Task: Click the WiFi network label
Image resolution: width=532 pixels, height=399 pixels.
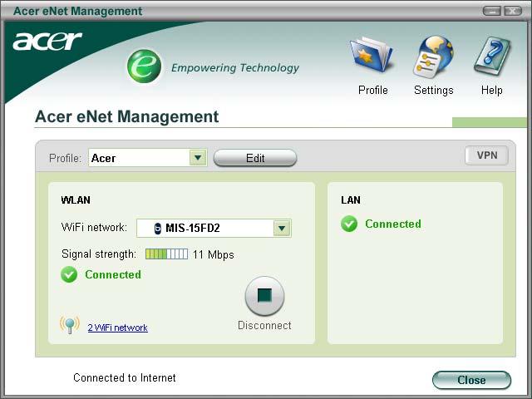Action: [94, 227]
